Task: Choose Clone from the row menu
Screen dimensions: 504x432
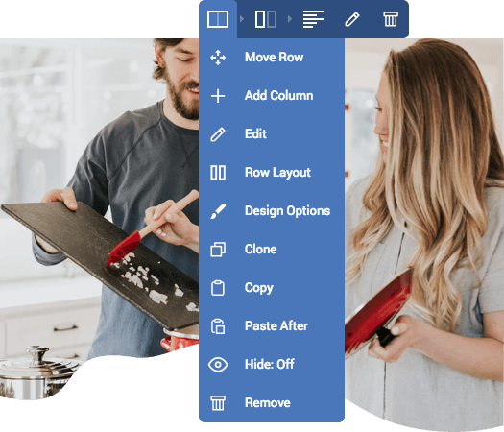Action: click(x=272, y=250)
